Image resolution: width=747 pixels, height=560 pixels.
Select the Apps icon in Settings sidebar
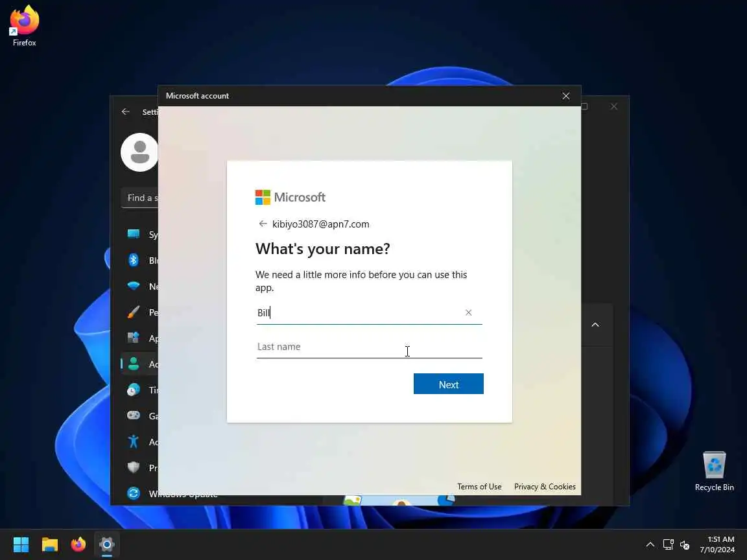click(134, 338)
